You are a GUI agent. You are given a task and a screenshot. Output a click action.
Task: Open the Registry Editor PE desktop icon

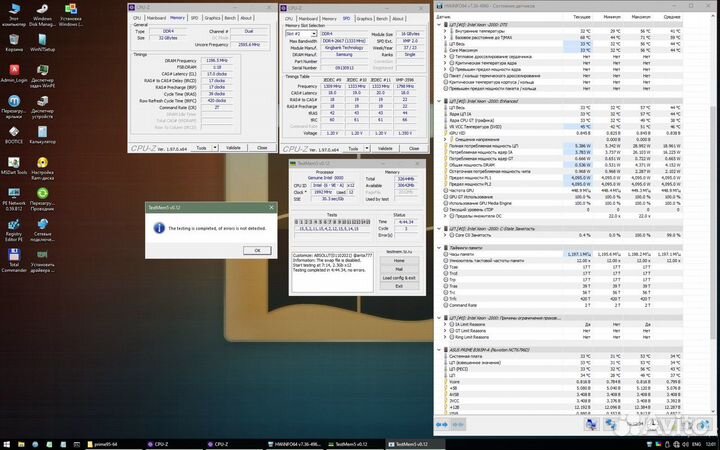point(14,230)
